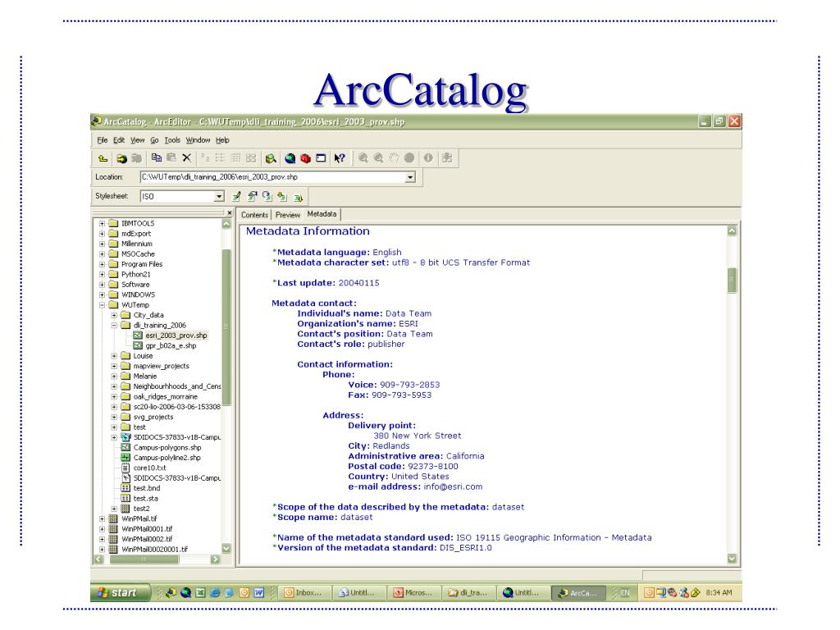Switch to the Contents tab

254,215
